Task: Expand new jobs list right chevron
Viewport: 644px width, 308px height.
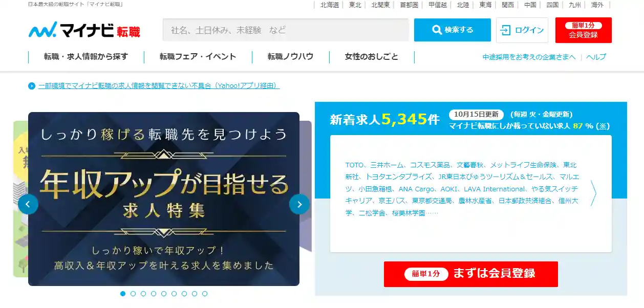Action: (593, 193)
